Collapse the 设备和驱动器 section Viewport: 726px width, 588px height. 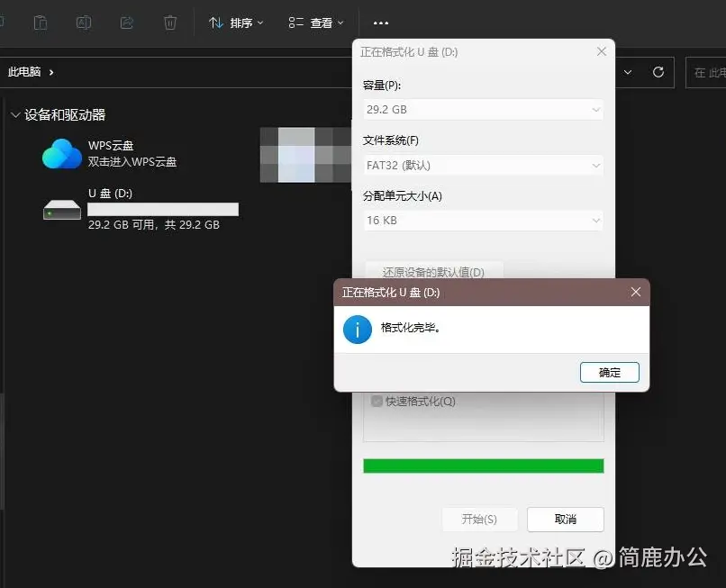(15, 114)
